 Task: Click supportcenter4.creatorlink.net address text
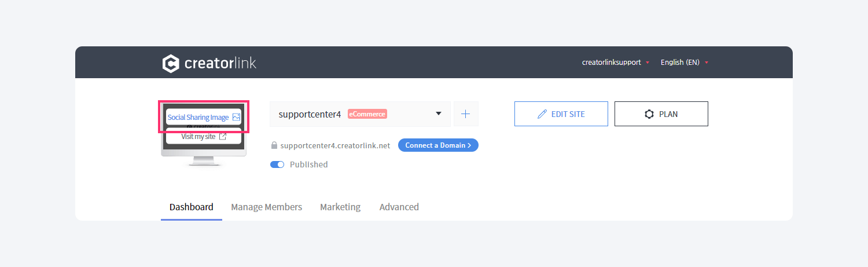335,146
